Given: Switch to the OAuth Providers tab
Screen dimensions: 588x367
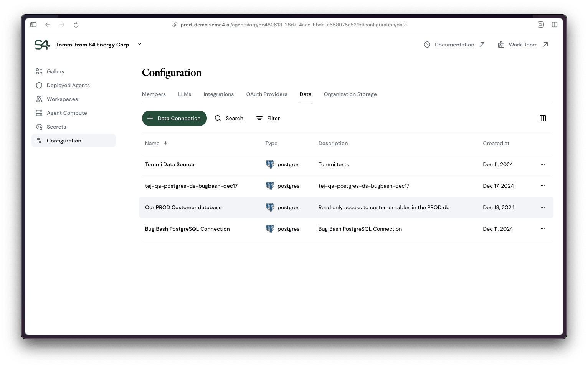Looking at the screenshot, I should coord(266,94).
